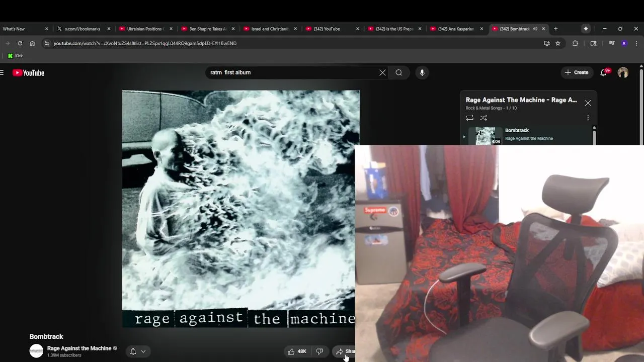The width and height of the screenshot is (644, 362).
Task: Start voice search with the microphone icon
Action: pyautogui.click(x=422, y=72)
